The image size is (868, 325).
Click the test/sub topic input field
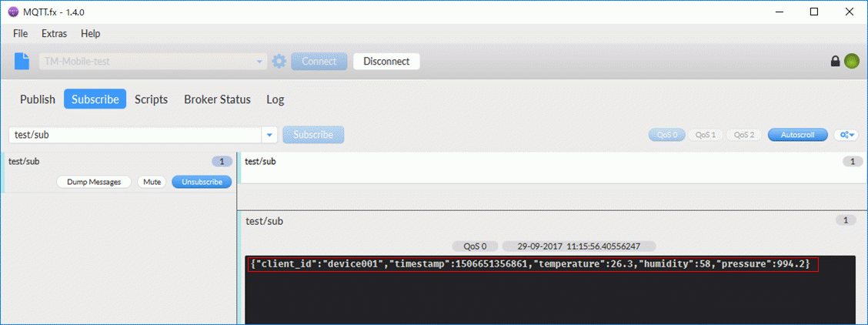(x=135, y=135)
